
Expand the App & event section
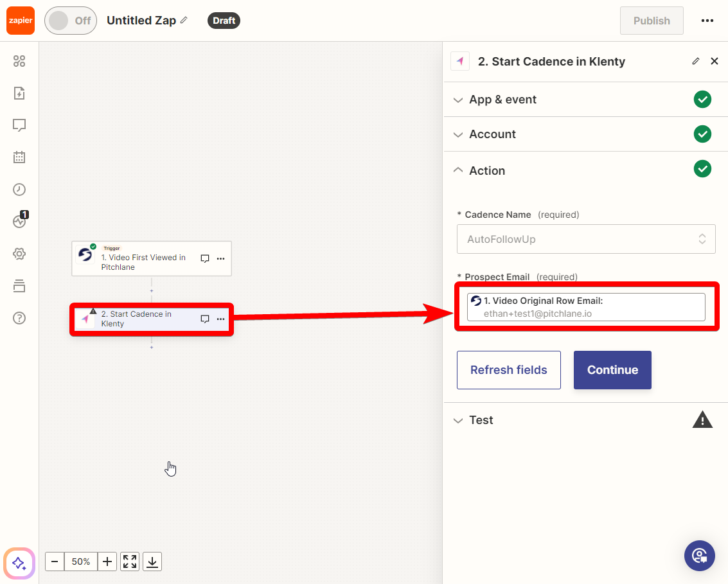pos(586,100)
